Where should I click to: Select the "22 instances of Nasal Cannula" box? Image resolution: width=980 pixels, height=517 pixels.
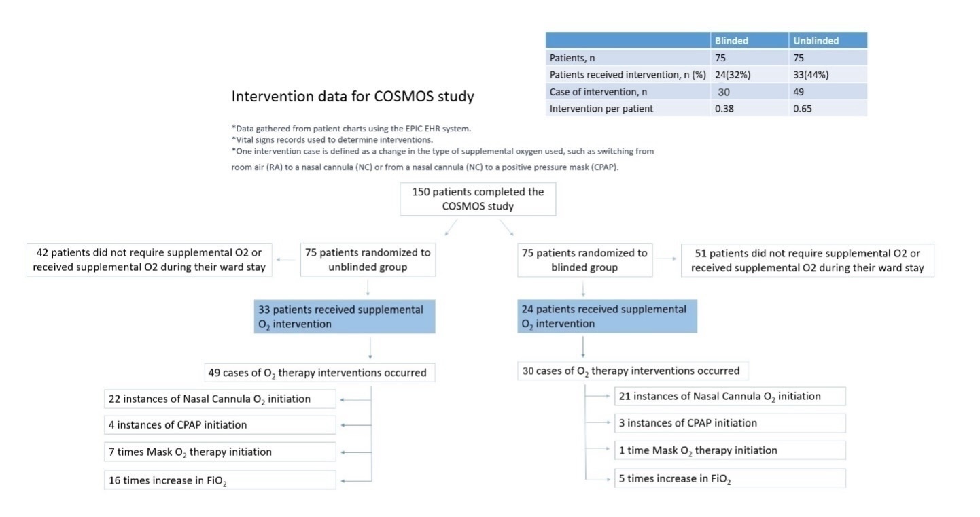point(220,399)
